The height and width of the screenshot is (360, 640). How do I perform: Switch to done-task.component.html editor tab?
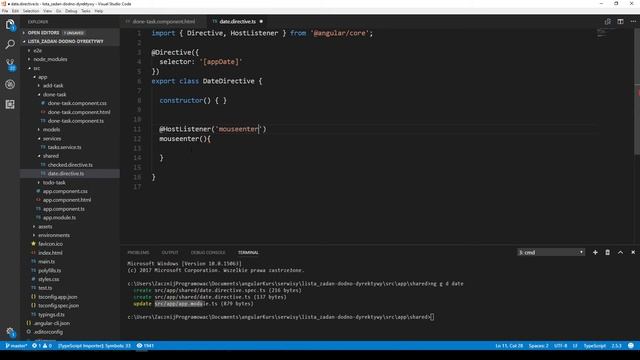(162, 22)
